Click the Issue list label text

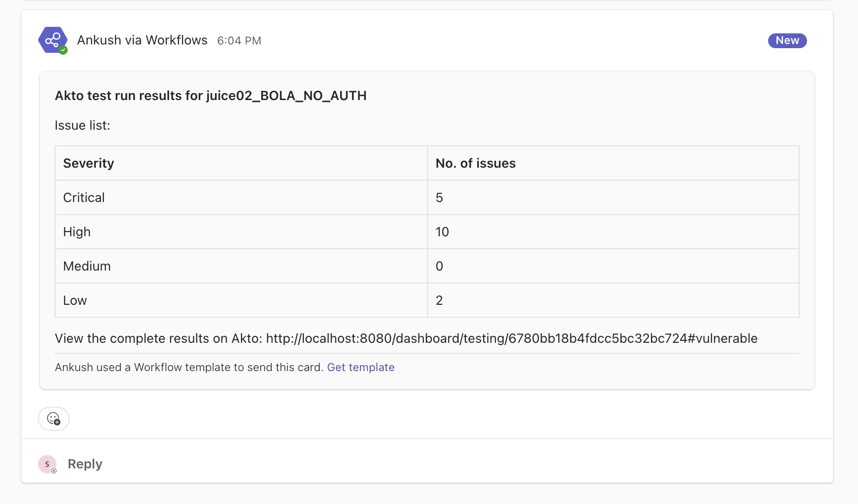pos(82,126)
